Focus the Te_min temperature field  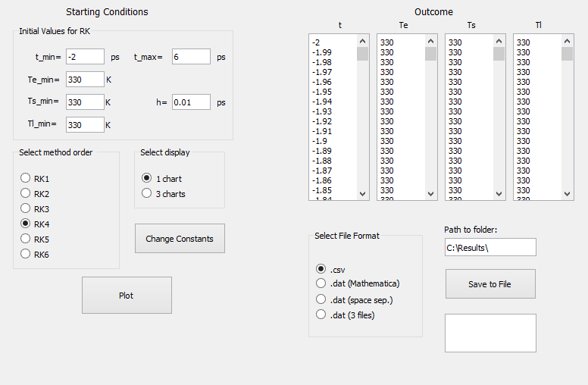[x=85, y=80]
